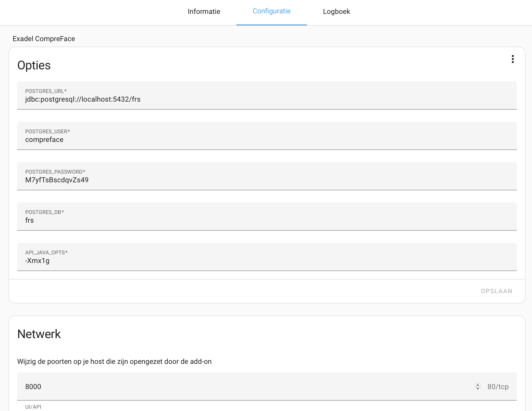Click the port stepper up arrow
The height and width of the screenshot is (411, 532).
477,384
